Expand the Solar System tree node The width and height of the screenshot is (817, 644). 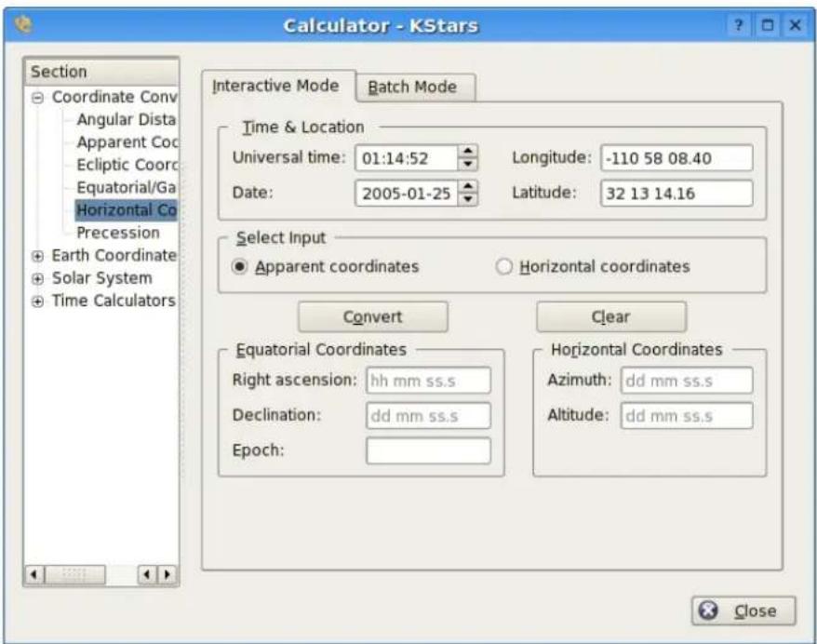point(37,279)
